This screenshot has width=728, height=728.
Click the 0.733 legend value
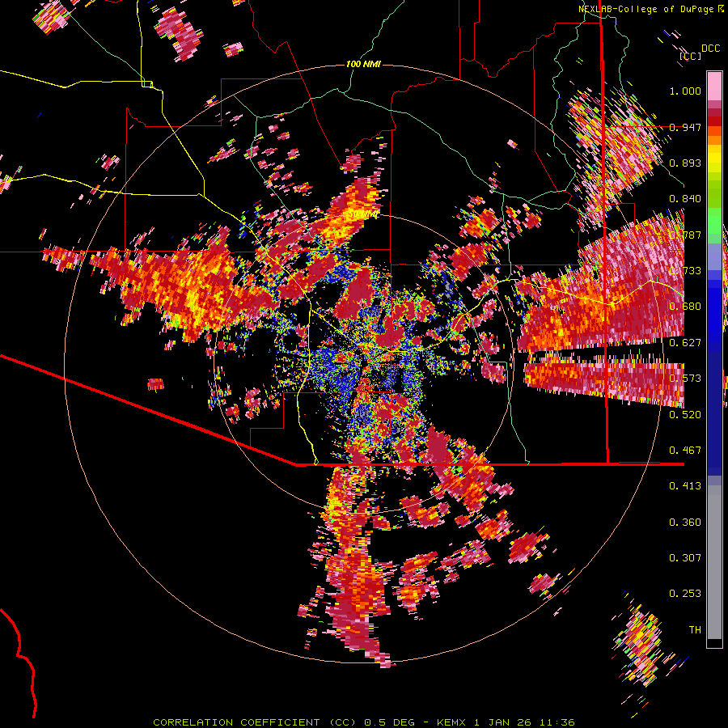pyautogui.click(x=685, y=271)
